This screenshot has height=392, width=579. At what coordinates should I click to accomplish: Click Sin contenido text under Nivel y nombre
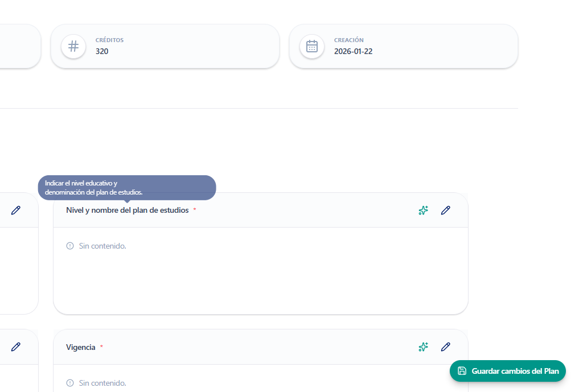(102, 246)
